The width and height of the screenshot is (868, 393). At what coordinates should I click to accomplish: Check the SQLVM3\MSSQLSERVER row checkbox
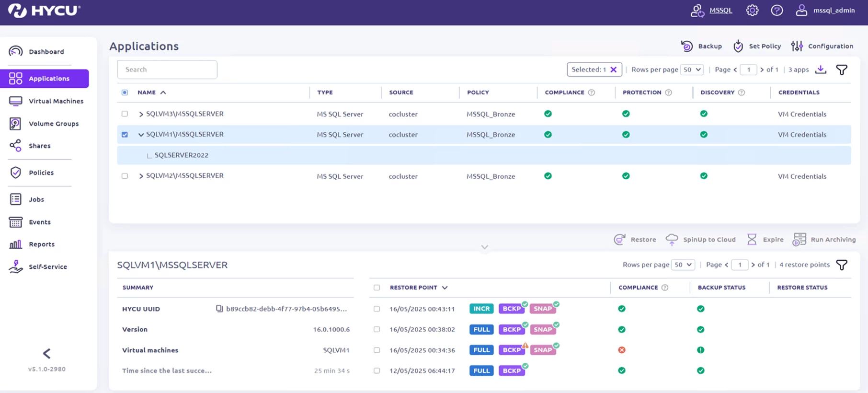[125, 114]
